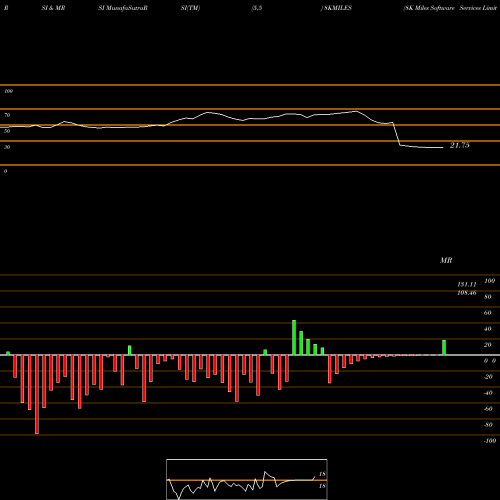Click the last green bar at histogram's right end
The width and height of the screenshot is (500, 500).
444,348
